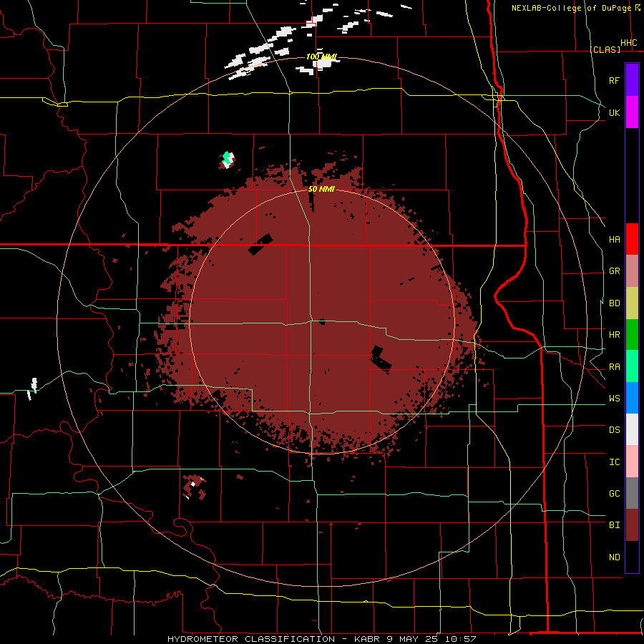This screenshot has width=644, height=644.
Task: Click the DS legend label
Action: pos(614,430)
